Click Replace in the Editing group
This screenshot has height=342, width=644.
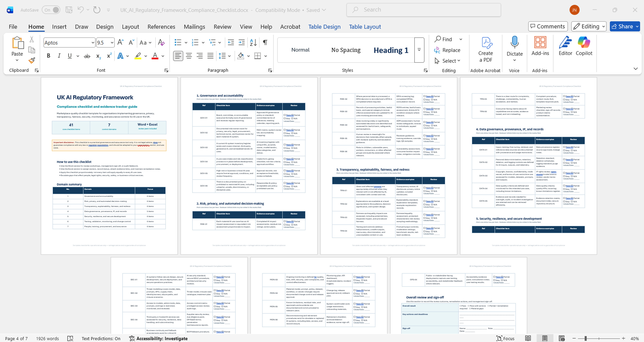[447, 50]
